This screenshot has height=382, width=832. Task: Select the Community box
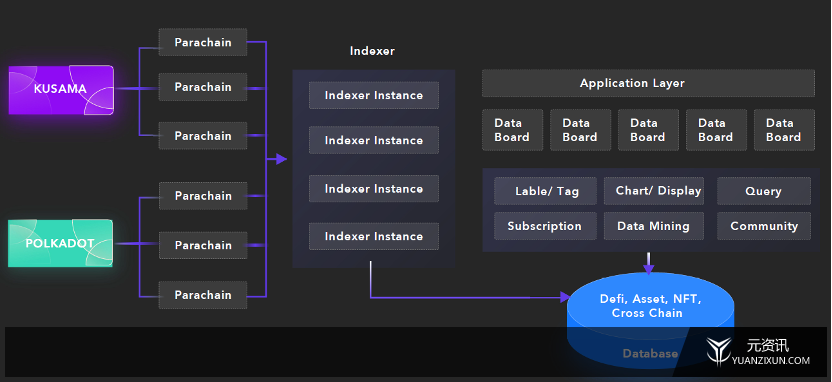[x=764, y=226]
